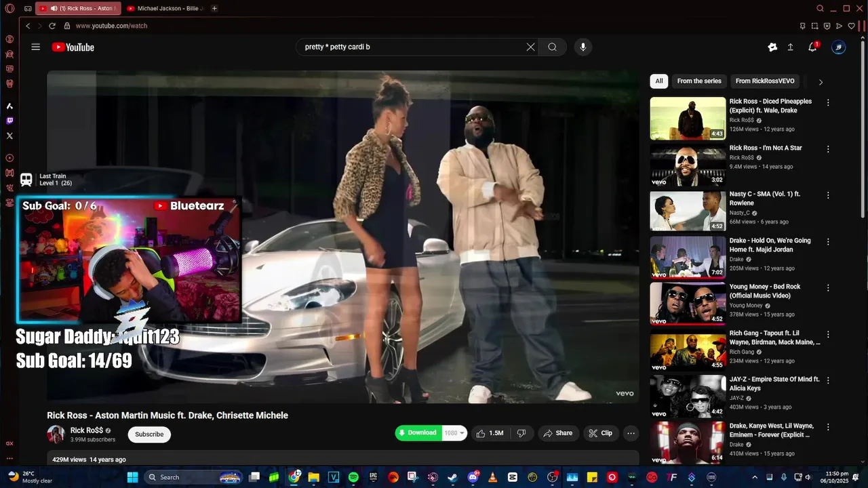Open Twitch in Opera sidebar
The width and height of the screenshot is (868, 488).
coord(9,121)
